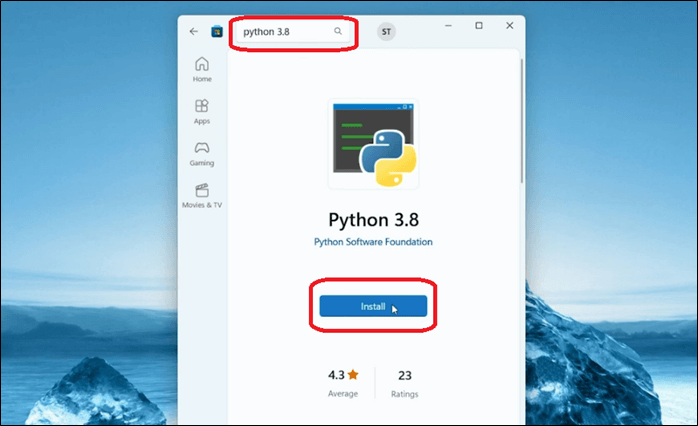The height and width of the screenshot is (426, 698).
Task: Open Python Software Foundation publisher link
Action: click(x=373, y=242)
